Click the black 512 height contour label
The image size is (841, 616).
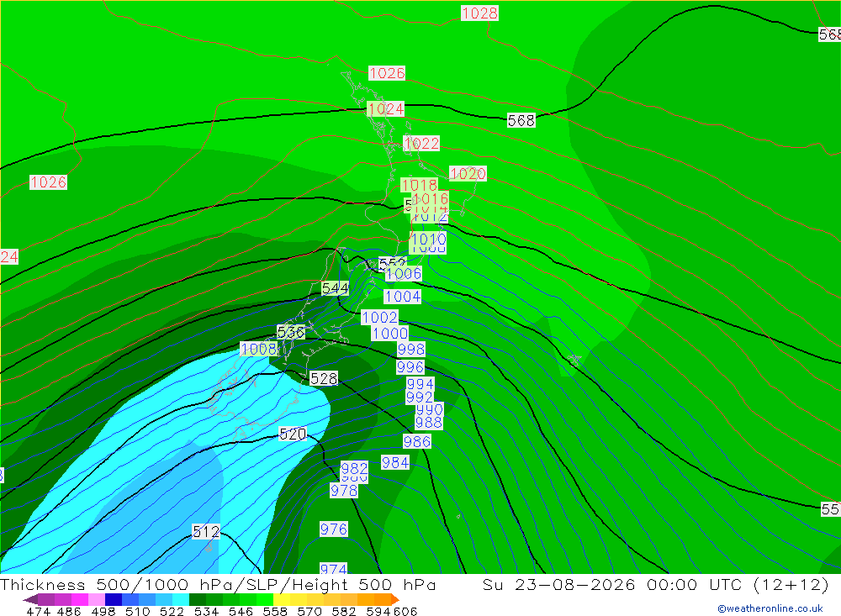tap(206, 531)
